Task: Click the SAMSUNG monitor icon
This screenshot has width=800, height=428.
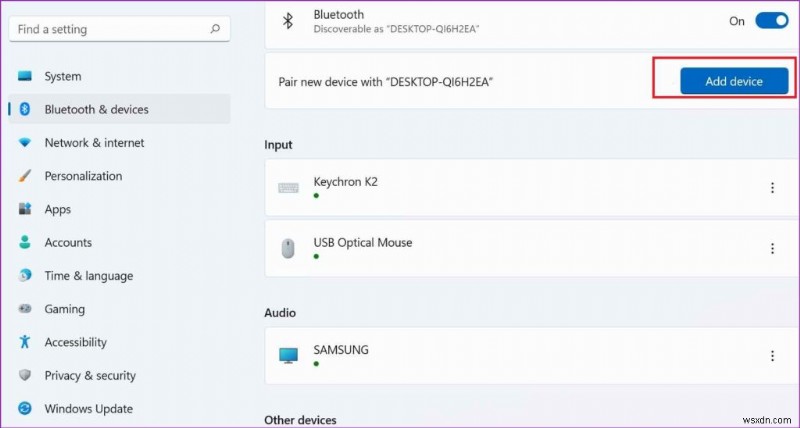Action: coord(288,355)
